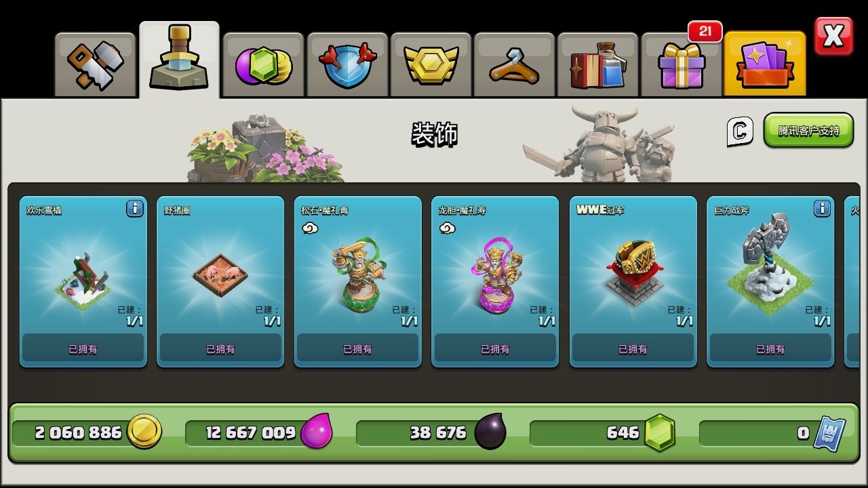
Task: Select the gold hexagon badge tab
Action: click(x=431, y=64)
